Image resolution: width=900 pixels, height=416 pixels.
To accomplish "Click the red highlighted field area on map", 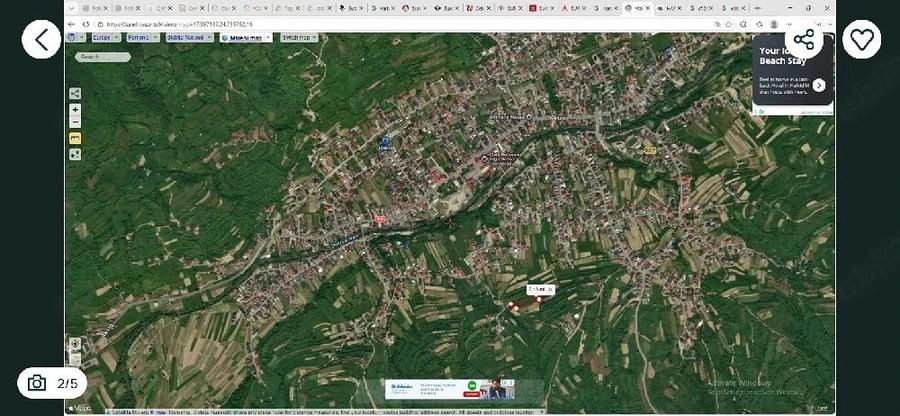I will point(526,305).
